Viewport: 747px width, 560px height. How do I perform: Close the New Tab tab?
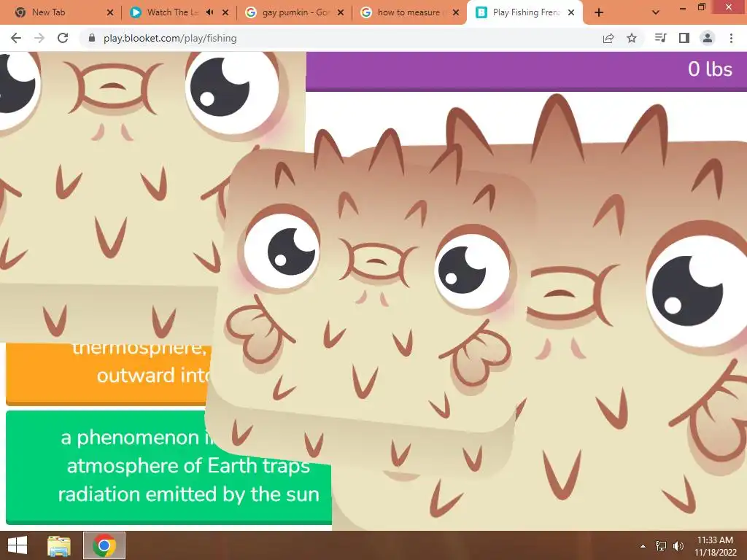click(x=110, y=12)
